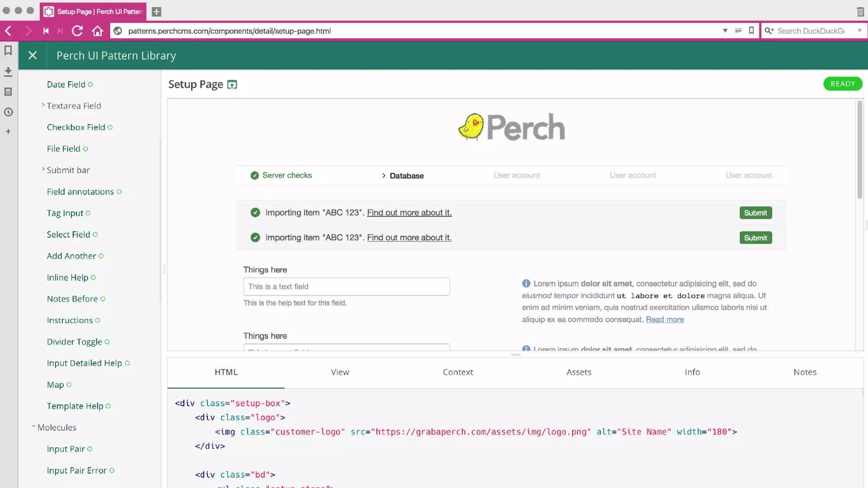Open bookmarks panel in left sidebar

(8, 51)
